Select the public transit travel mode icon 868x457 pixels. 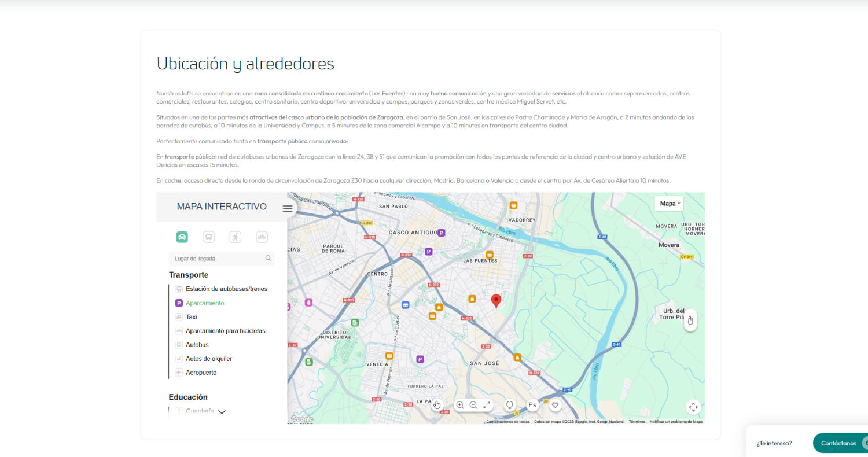[208, 237]
